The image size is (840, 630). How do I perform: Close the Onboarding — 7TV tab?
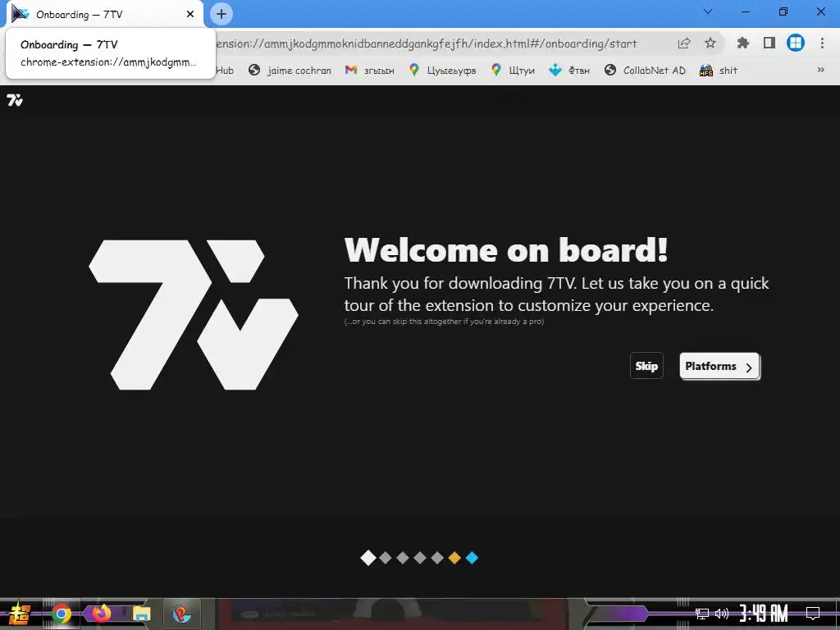tap(190, 14)
